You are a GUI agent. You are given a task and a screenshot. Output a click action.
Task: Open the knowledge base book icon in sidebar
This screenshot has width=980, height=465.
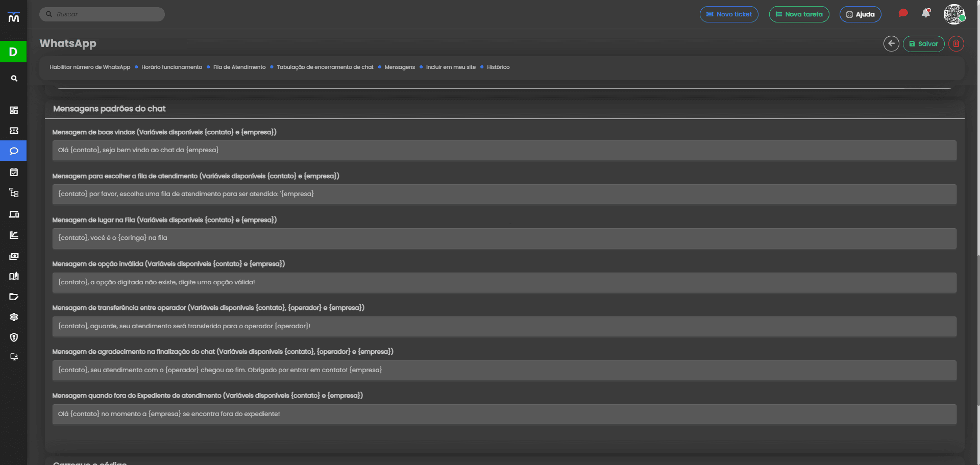14,276
